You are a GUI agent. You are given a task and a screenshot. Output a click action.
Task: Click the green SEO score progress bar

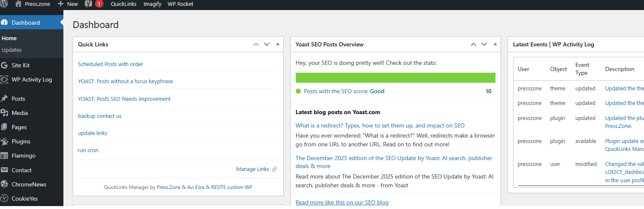pos(395,78)
